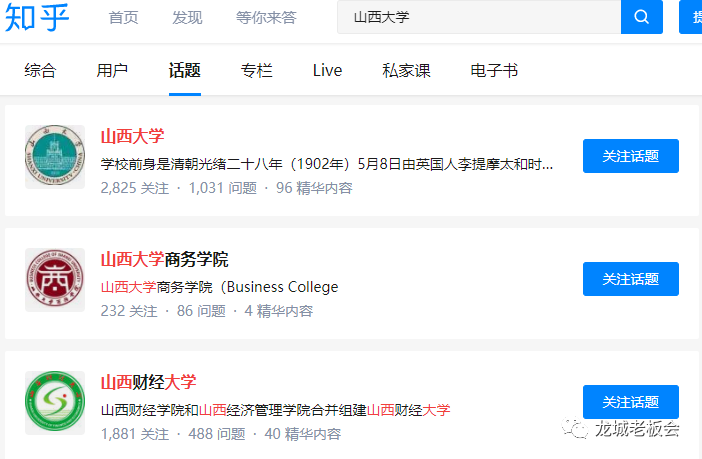Open the 山西大学商务学院 topic emblem

click(55, 279)
